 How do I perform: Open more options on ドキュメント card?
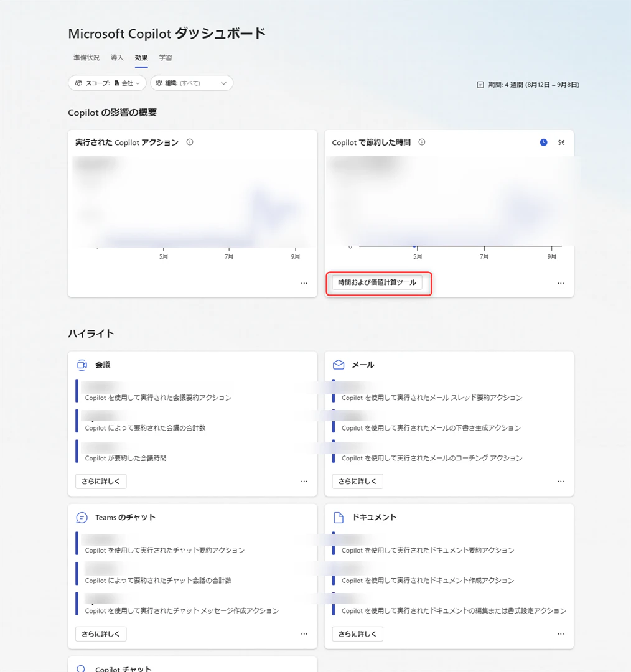click(561, 634)
